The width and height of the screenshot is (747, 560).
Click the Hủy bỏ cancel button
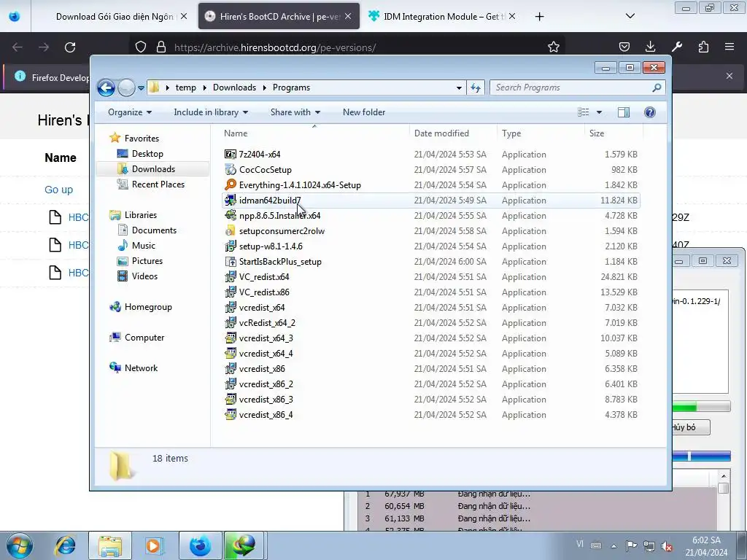[x=691, y=427]
